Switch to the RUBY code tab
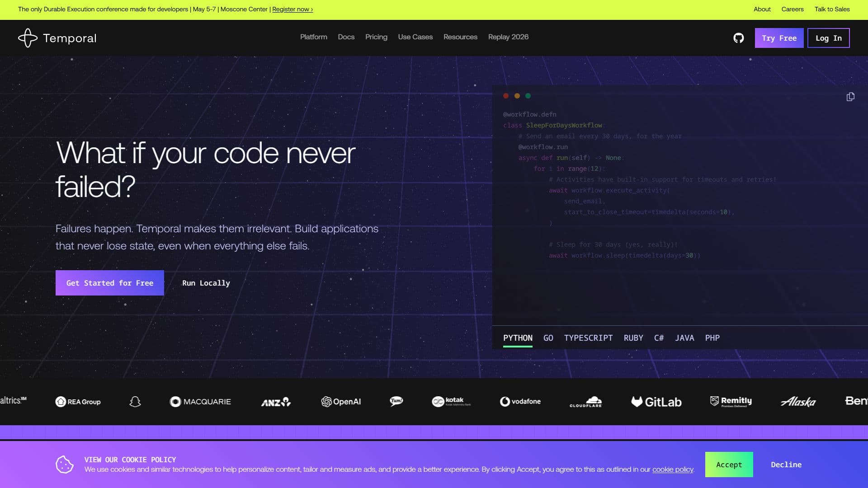The width and height of the screenshot is (868, 488). [x=633, y=338]
